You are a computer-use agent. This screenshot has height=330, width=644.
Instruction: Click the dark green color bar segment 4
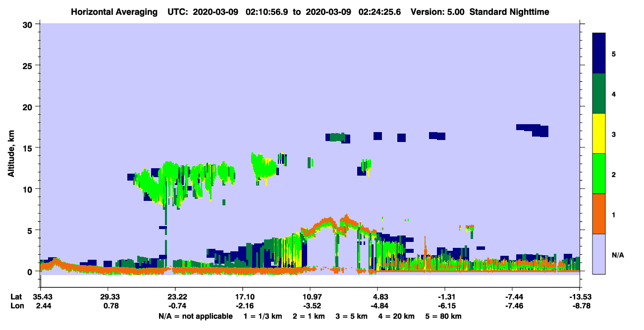click(599, 94)
